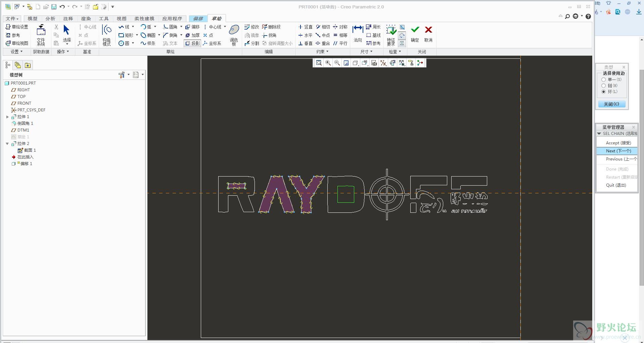The height and width of the screenshot is (343, 644).
Task: Switch to the Model (模型) tab
Action: click(x=32, y=18)
